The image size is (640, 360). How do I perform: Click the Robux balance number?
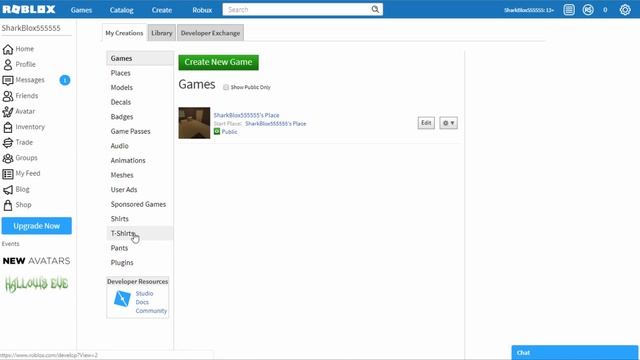(605, 10)
